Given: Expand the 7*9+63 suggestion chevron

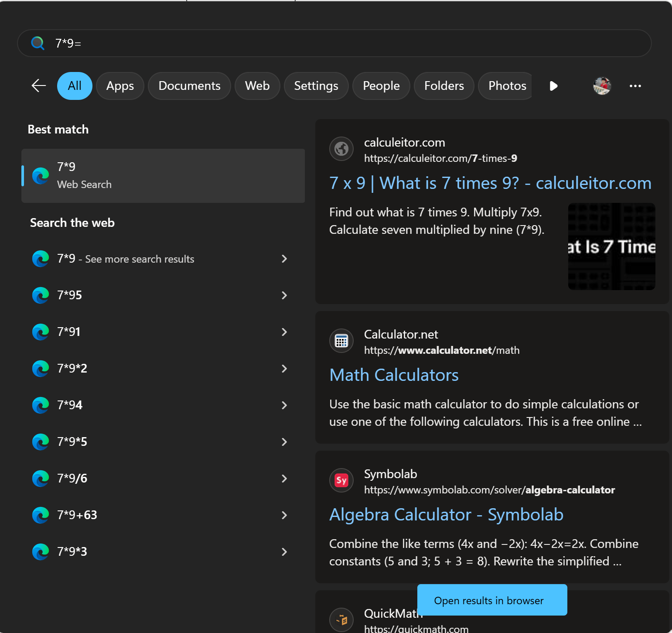Looking at the screenshot, I should (x=284, y=515).
